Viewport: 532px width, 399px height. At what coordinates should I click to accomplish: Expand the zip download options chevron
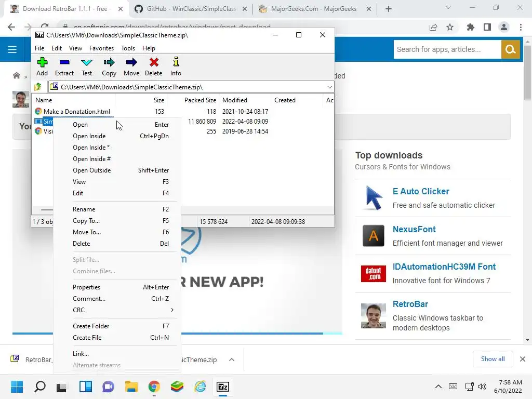click(x=231, y=360)
